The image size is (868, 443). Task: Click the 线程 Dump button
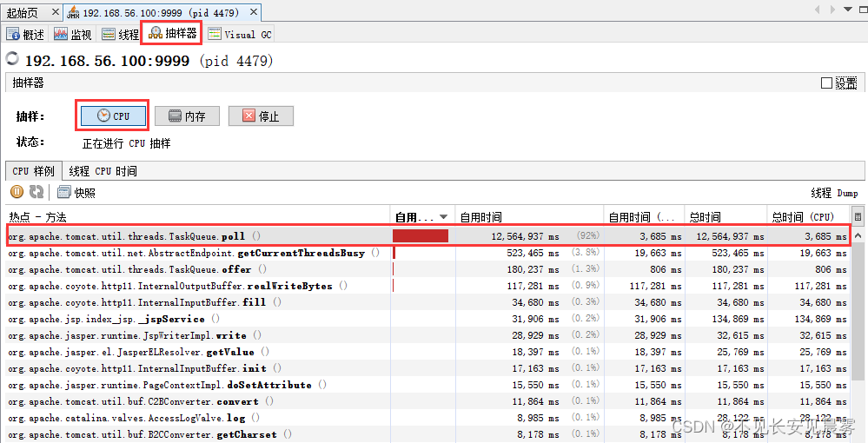click(834, 193)
